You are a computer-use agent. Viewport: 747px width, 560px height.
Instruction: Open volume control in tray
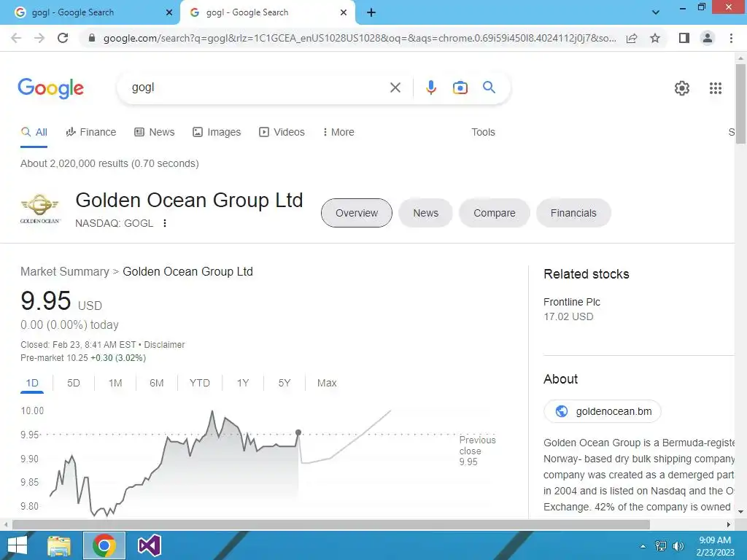pos(678,546)
